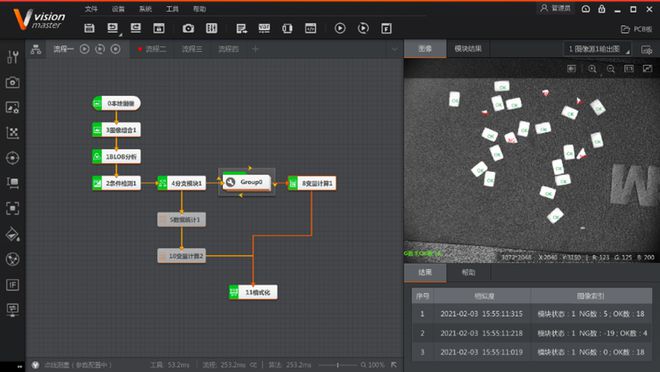Open the image source output dropdown
This screenshot has width=660, height=372.
(x=598, y=49)
